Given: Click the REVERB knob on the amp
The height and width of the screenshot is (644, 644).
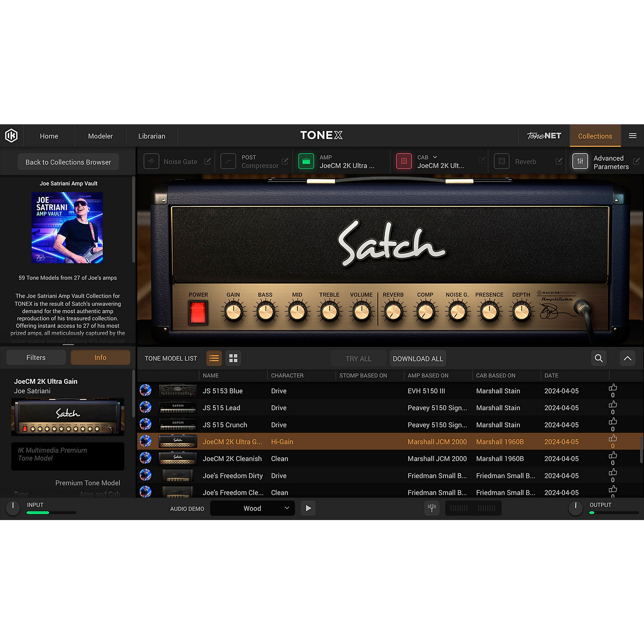Looking at the screenshot, I should click(x=393, y=312).
